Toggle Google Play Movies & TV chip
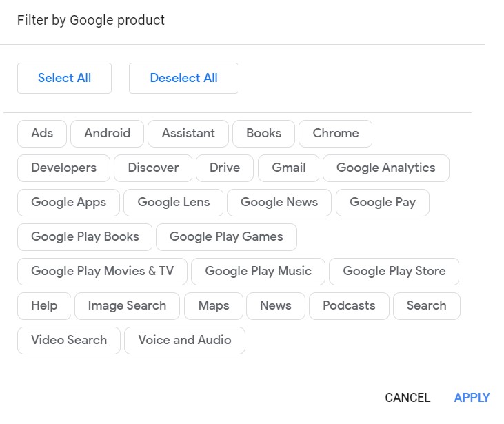Viewport: 504px width, 424px height. point(102,272)
